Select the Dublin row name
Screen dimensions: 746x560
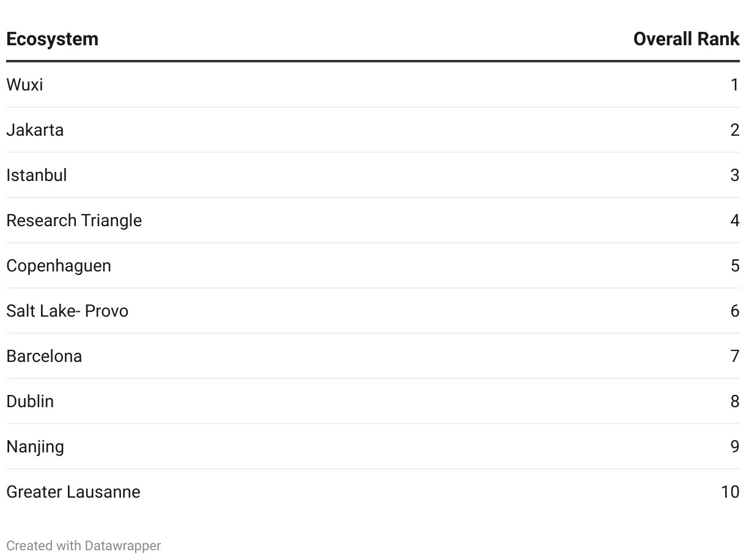30,401
